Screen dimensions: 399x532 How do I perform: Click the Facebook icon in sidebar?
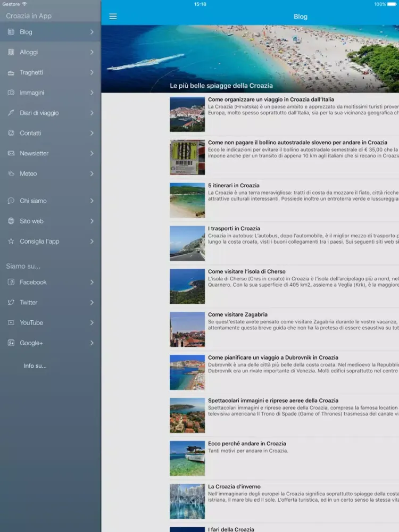11,282
